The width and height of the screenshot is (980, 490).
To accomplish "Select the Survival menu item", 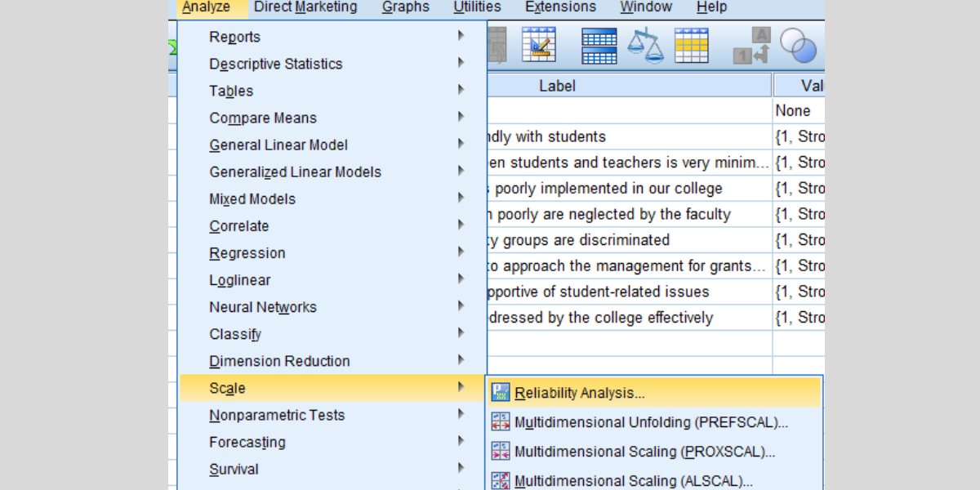I will [332, 469].
